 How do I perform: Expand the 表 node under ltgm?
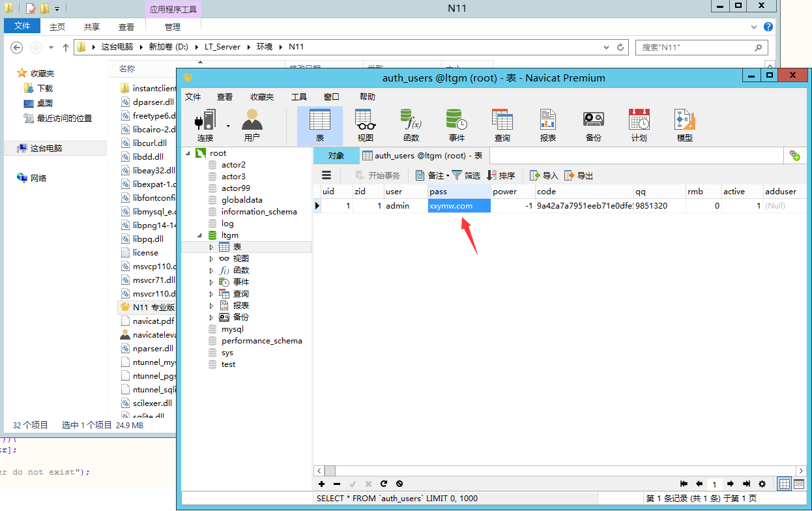(211, 247)
